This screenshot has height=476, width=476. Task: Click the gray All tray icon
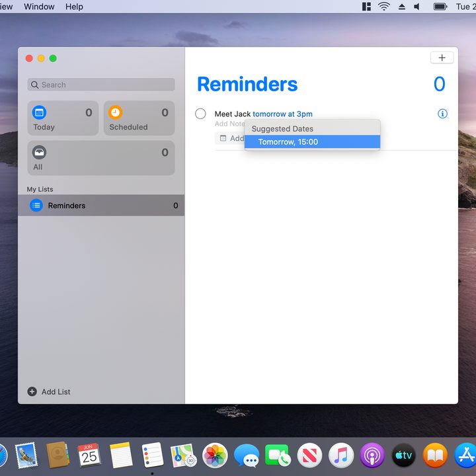click(x=39, y=153)
